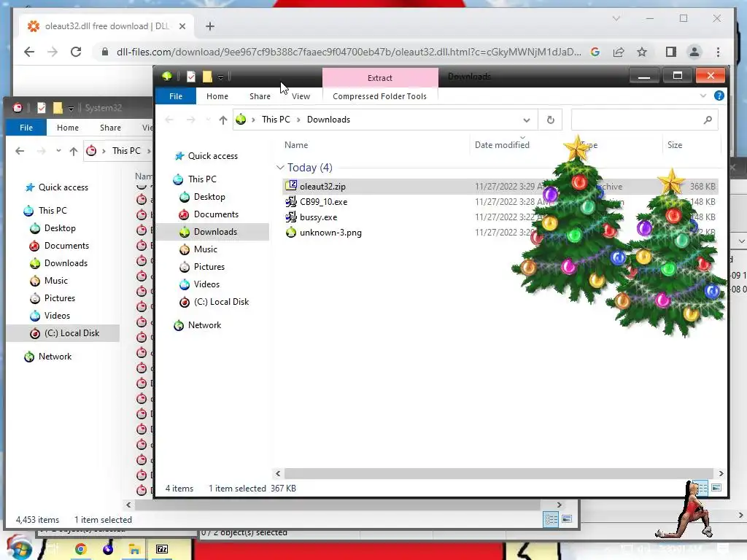Select CB99_10.exe file
This screenshot has width=747, height=560.
coord(323,202)
